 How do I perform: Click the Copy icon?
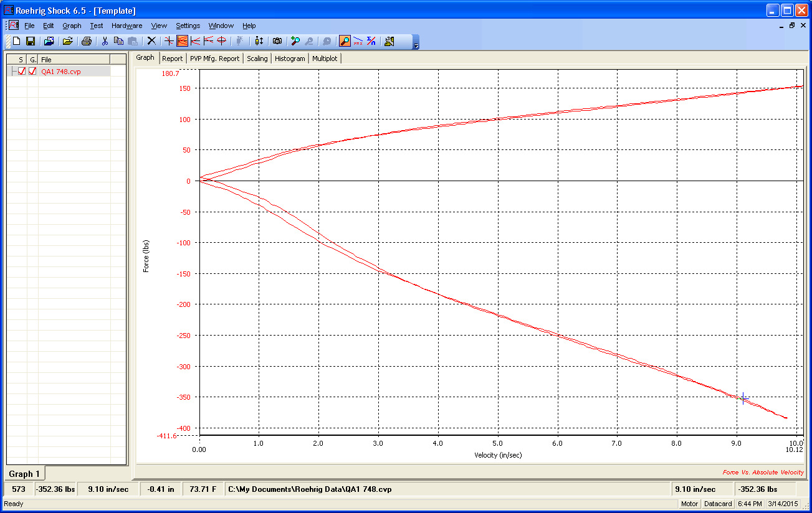pyautogui.click(x=118, y=41)
